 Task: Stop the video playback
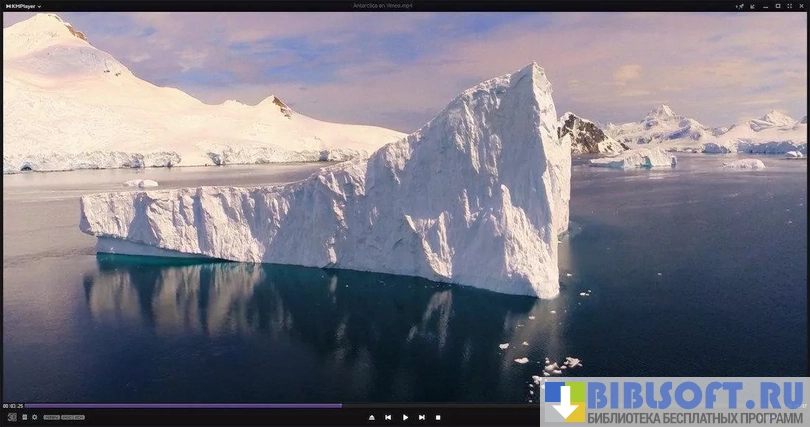coord(438,417)
